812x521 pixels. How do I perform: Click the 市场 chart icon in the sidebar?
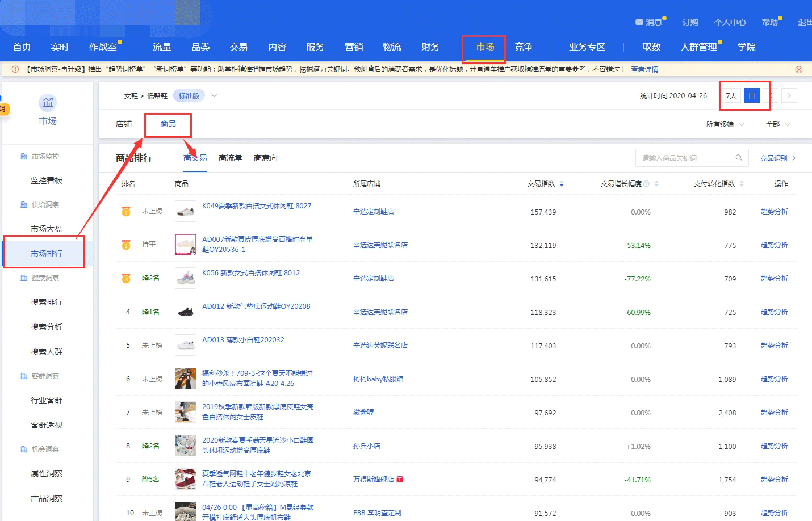click(x=48, y=103)
